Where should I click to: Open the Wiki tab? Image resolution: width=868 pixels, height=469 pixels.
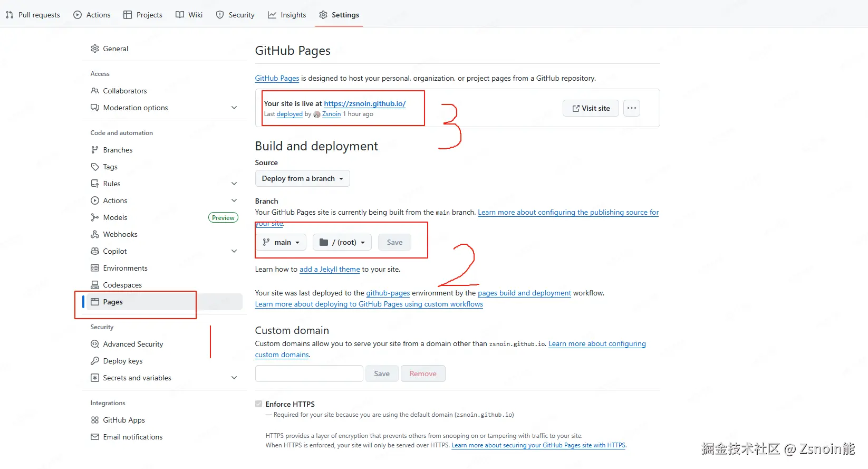[189, 15]
